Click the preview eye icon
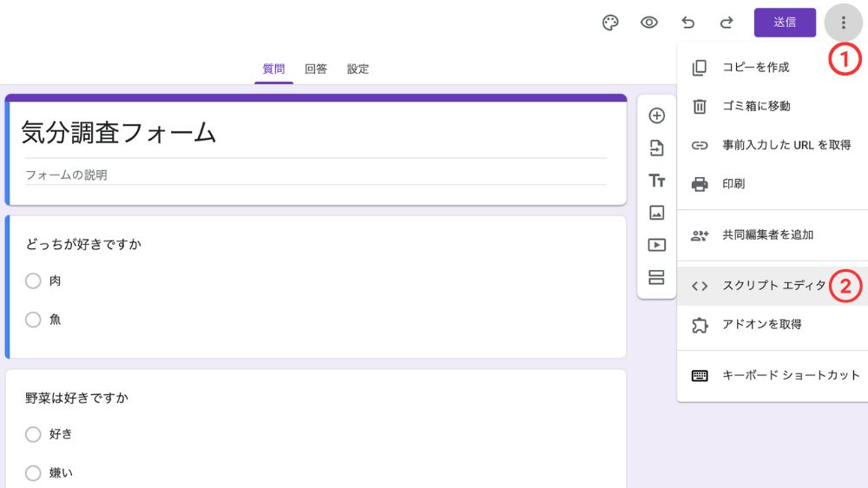Image resolution: width=868 pixels, height=488 pixels. pyautogui.click(x=649, y=23)
